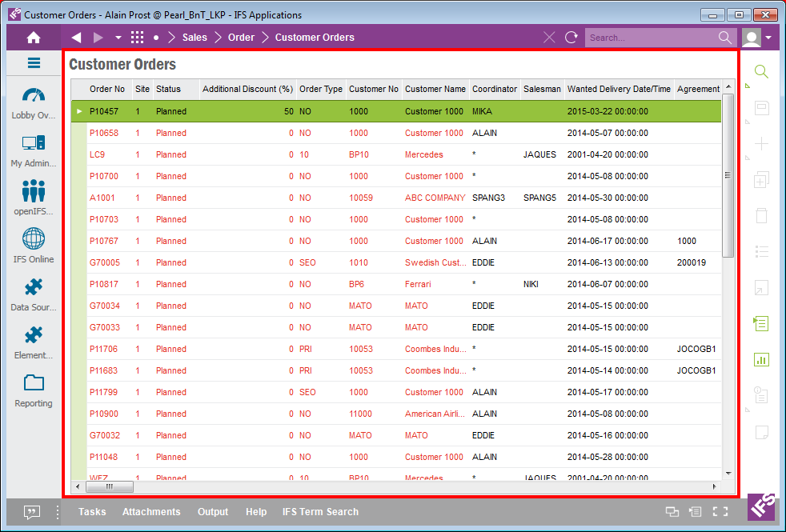The height and width of the screenshot is (532, 786).
Task: Click the green magnifier Search icon in right panel
Action: (x=761, y=72)
